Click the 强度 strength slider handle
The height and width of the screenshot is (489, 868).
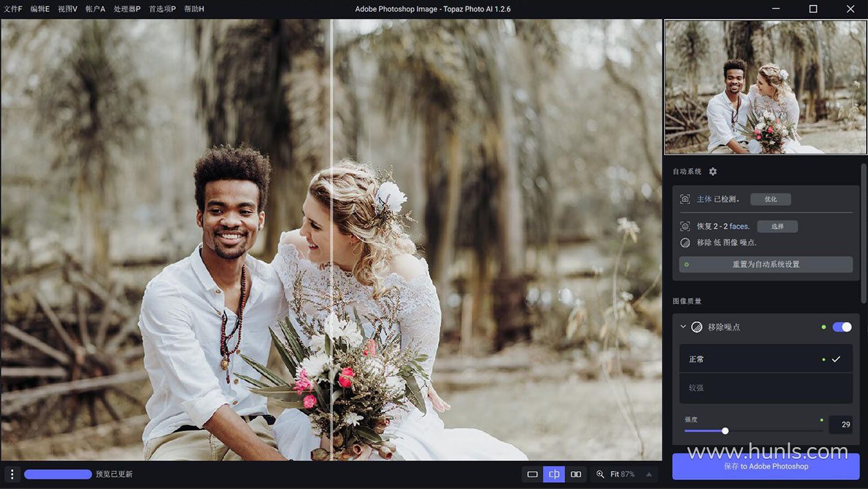point(725,431)
